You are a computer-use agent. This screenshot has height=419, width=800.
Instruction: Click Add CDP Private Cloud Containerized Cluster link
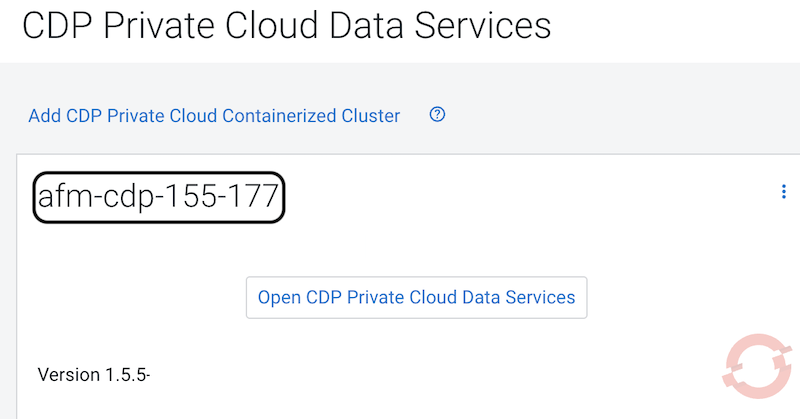pyautogui.click(x=214, y=116)
